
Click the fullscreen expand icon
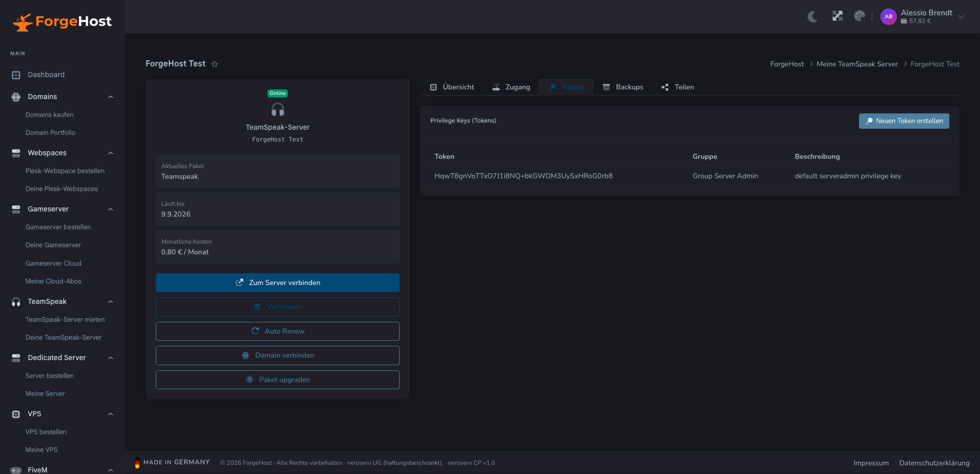(837, 16)
